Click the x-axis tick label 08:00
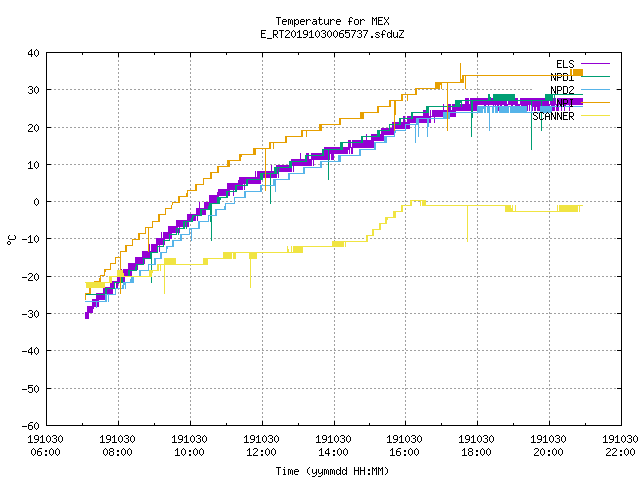 118,452
